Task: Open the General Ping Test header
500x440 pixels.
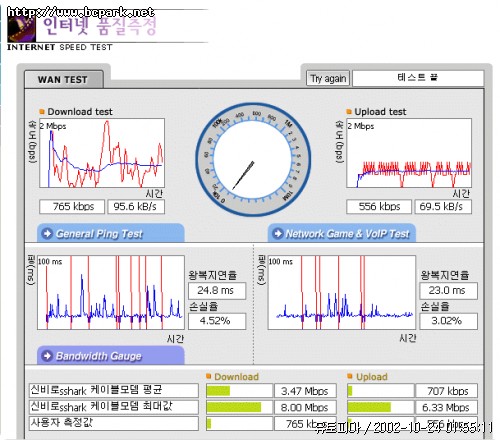Action: tap(111, 233)
